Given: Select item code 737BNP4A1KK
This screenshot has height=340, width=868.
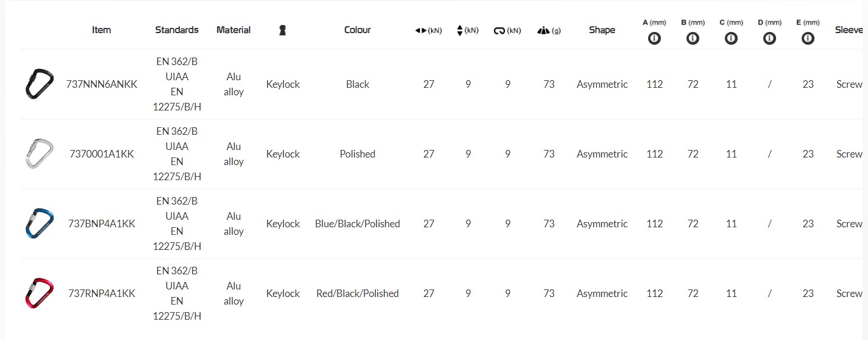Looking at the screenshot, I should (102, 224).
